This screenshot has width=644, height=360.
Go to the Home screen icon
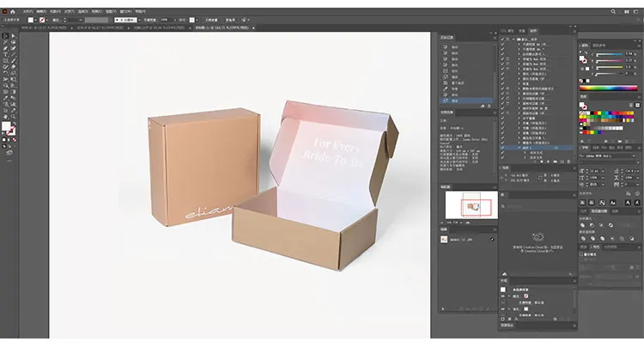coord(12,10)
